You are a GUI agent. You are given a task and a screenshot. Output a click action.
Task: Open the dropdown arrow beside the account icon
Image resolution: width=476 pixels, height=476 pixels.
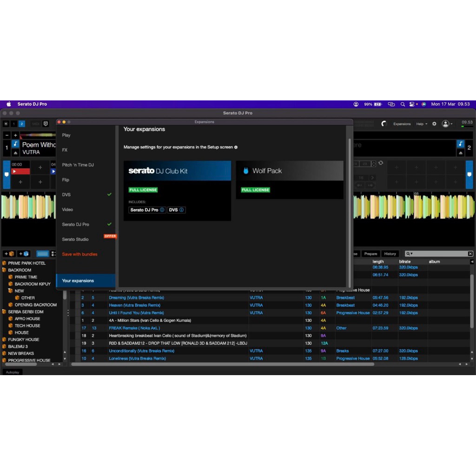coord(451,124)
